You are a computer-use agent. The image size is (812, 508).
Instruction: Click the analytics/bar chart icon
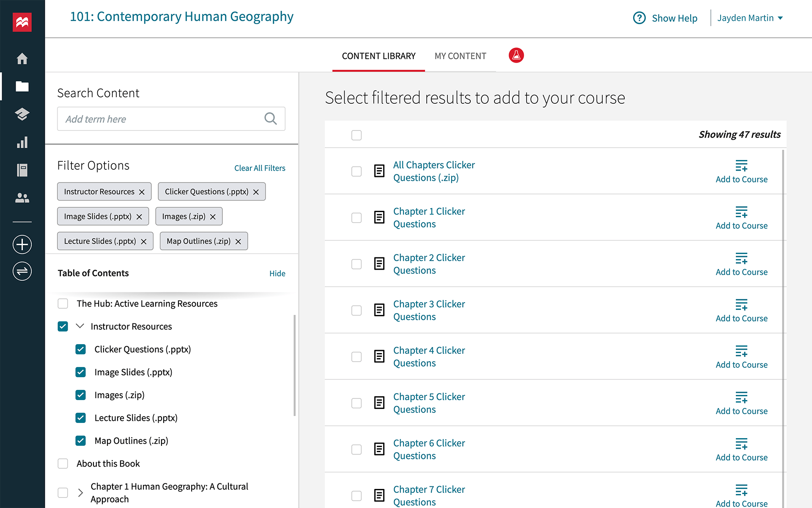tap(23, 142)
